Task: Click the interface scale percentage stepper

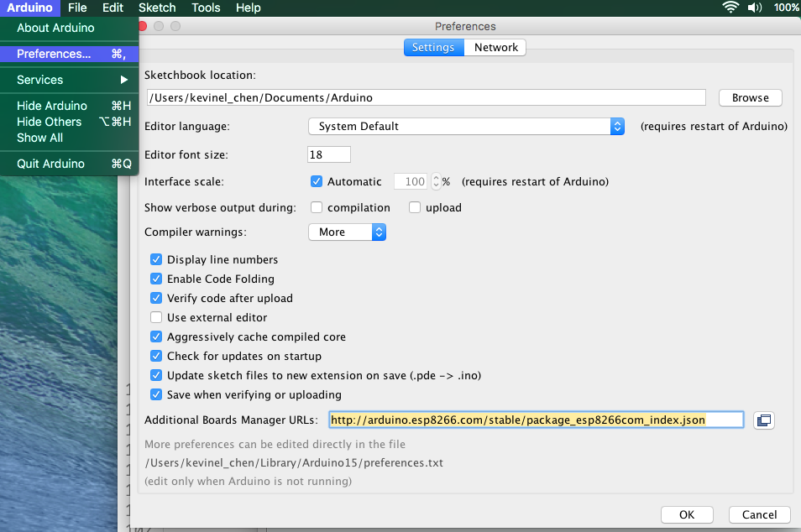Action: 436,181
